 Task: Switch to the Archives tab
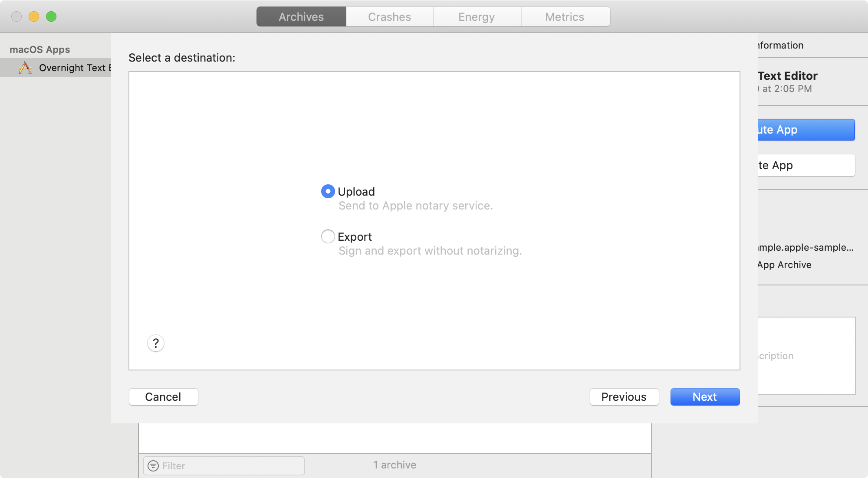click(301, 16)
